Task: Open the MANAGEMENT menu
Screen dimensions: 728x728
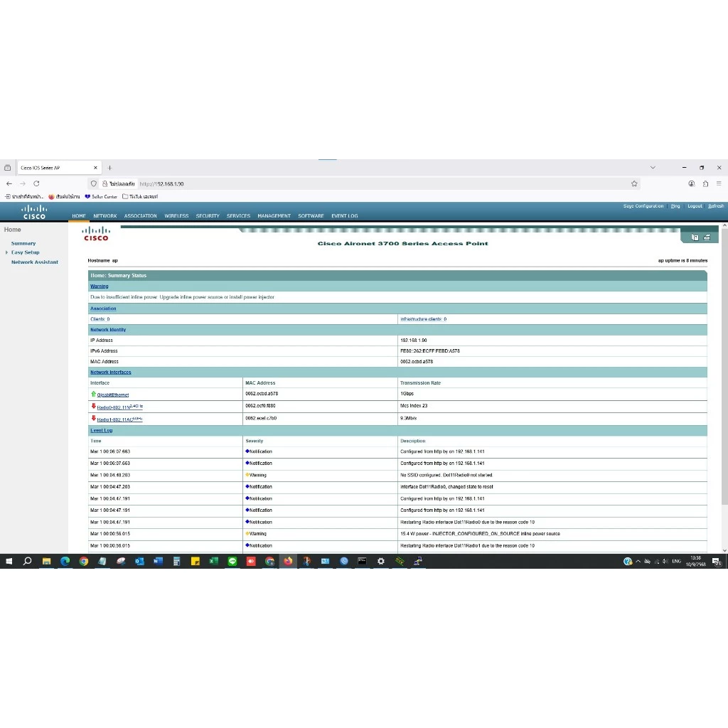Action: (274, 216)
